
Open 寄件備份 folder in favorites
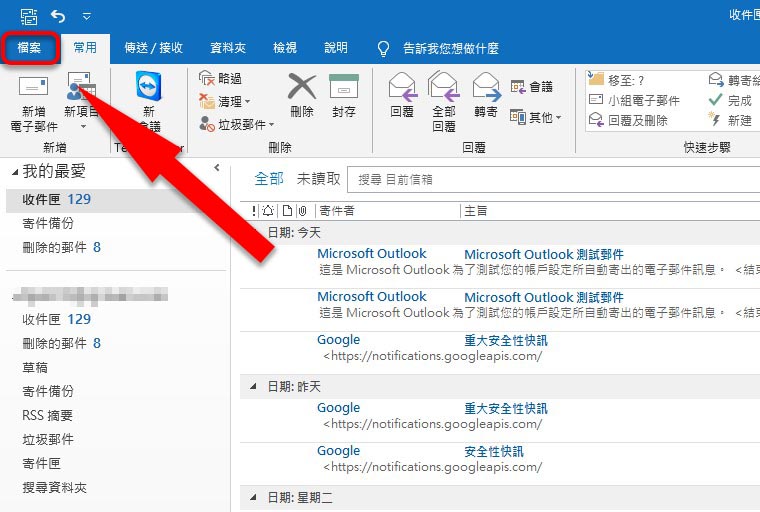[x=48, y=224]
